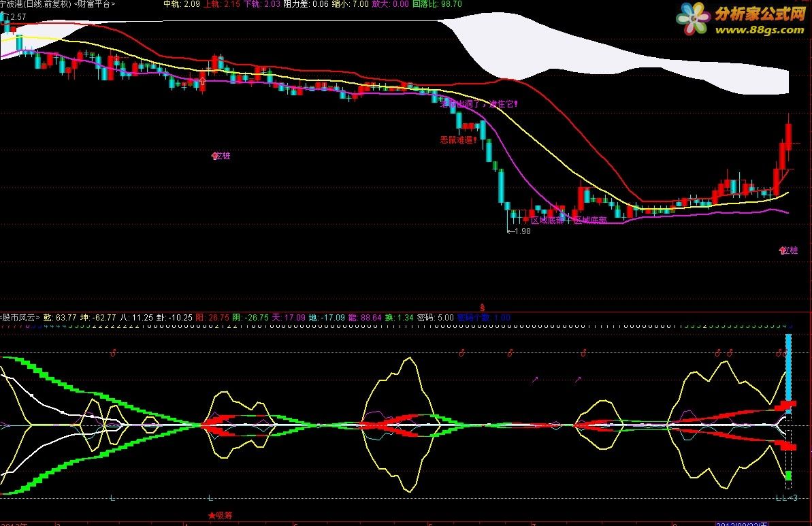Image resolution: width=812 pixels, height=526 pixels.
Task: Click the red $ marker above the 股市风云 header
Action: point(482,308)
